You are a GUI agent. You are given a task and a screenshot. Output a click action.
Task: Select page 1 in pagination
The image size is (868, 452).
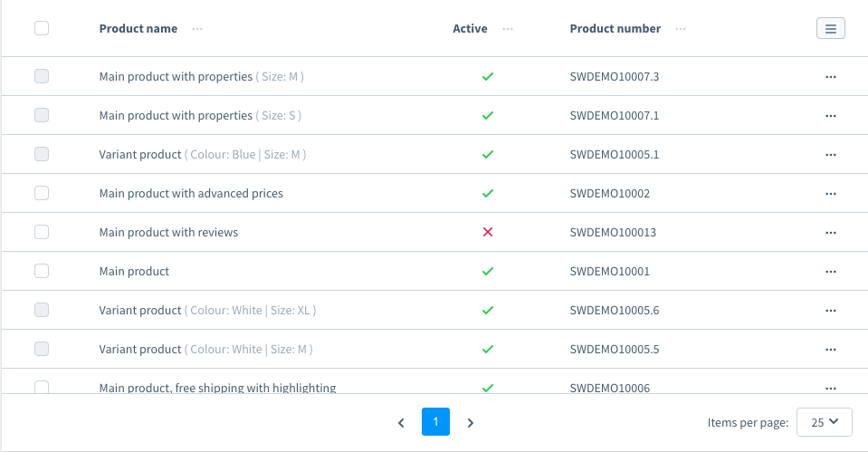pyautogui.click(x=435, y=421)
